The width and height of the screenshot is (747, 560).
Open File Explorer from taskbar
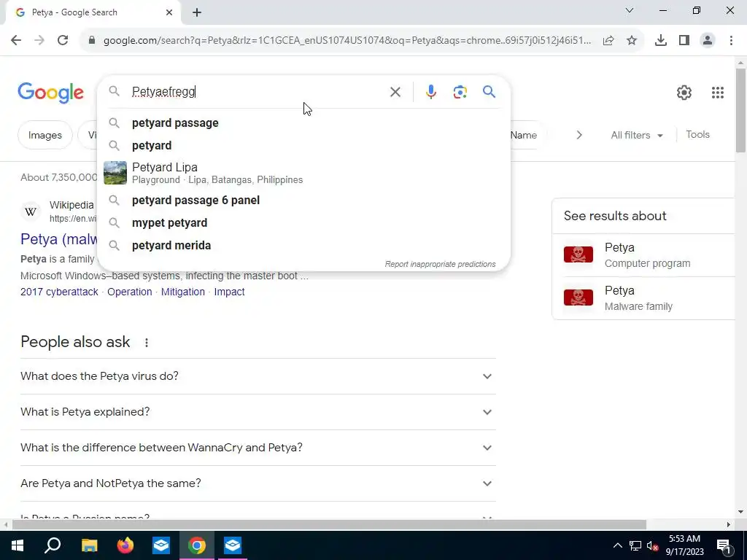click(x=89, y=545)
